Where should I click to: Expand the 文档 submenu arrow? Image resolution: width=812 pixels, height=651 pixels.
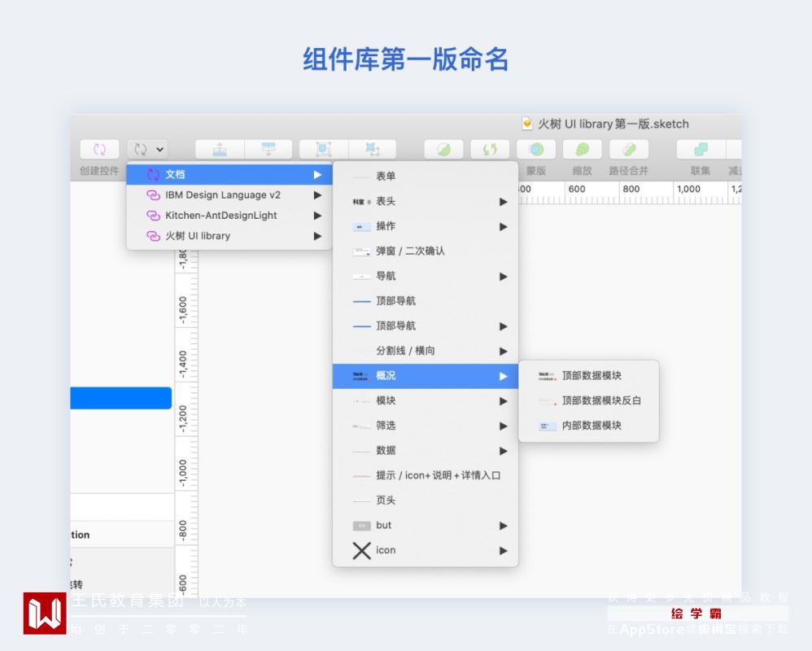pos(317,175)
